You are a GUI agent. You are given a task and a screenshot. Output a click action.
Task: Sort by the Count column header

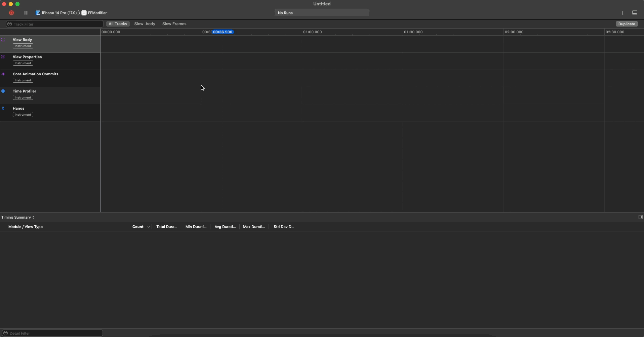point(138,227)
